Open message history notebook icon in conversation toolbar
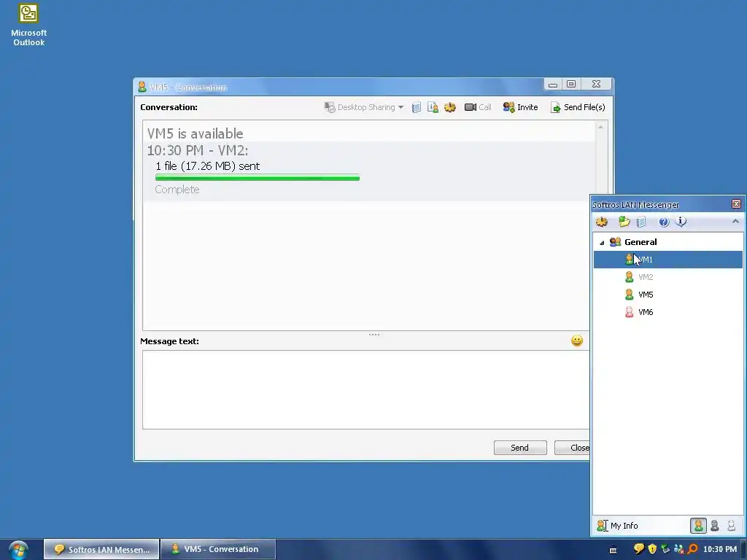This screenshot has width=747, height=560. pos(417,107)
